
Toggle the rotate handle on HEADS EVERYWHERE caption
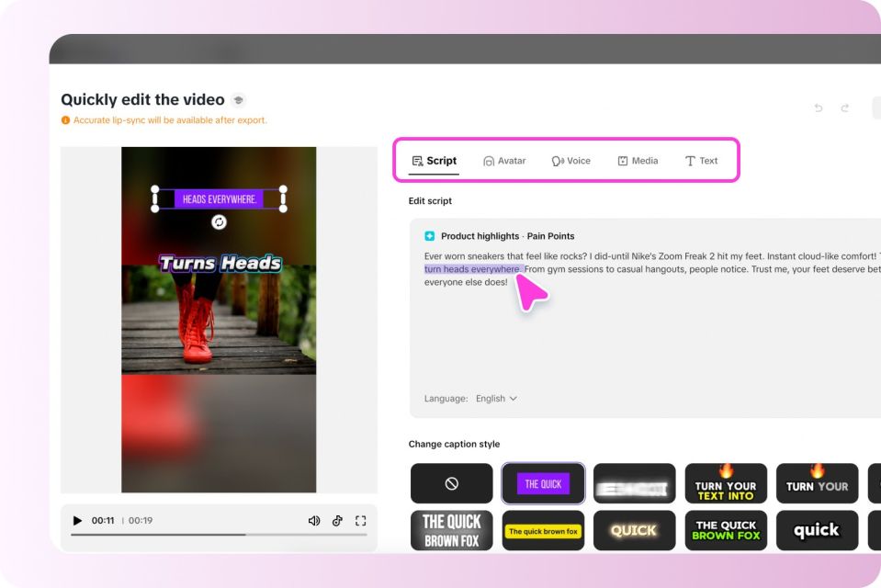coord(218,222)
